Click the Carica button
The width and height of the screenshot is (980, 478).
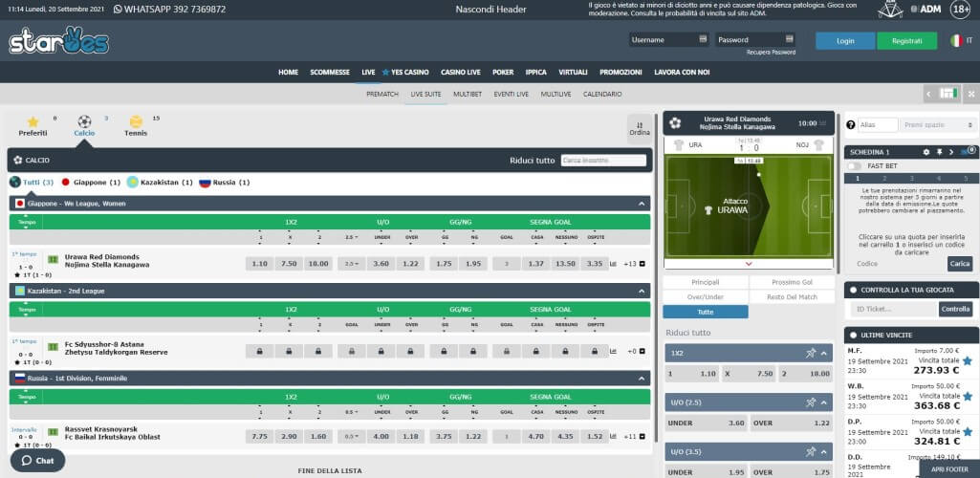(959, 264)
